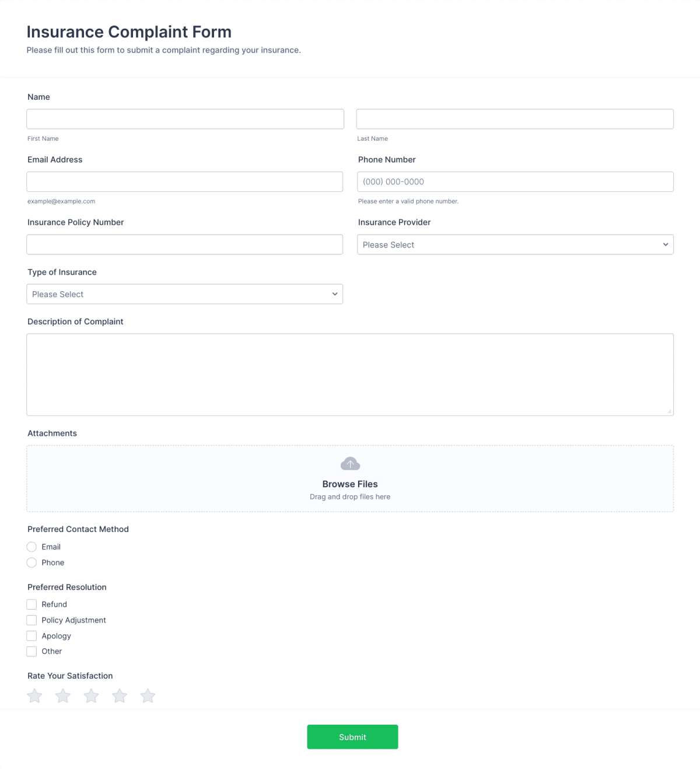700x769 pixels.
Task: Check the Other resolution option
Action: [32, 651]
